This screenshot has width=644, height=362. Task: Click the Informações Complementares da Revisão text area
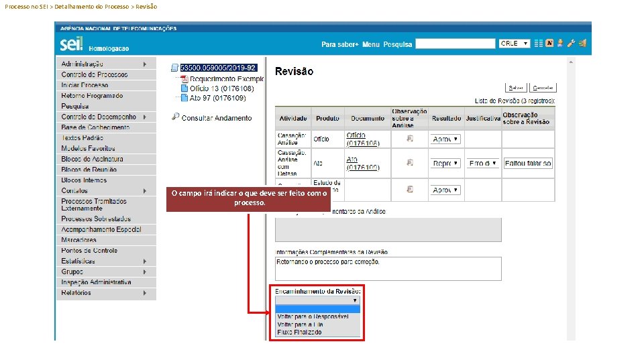tap(388, 269)
